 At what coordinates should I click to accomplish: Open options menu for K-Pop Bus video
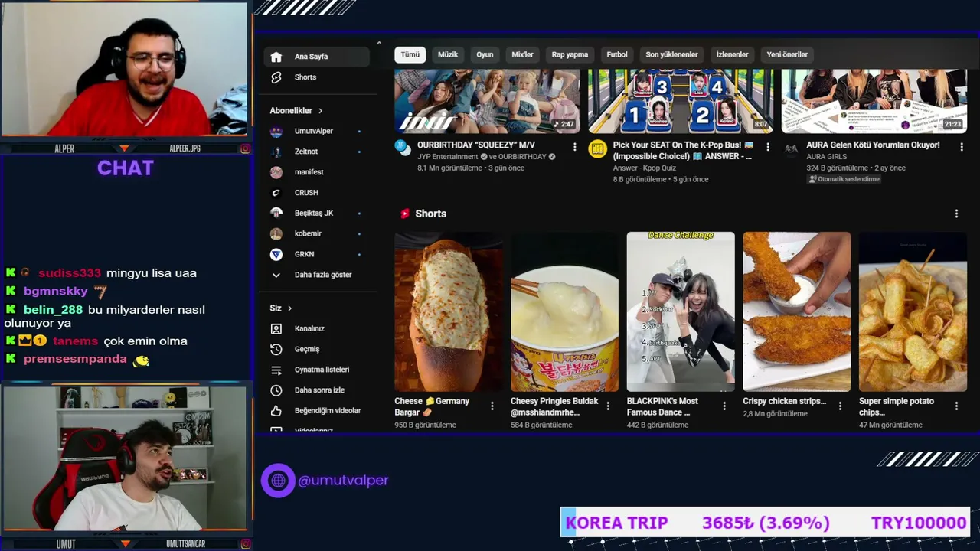click(768, 146)
